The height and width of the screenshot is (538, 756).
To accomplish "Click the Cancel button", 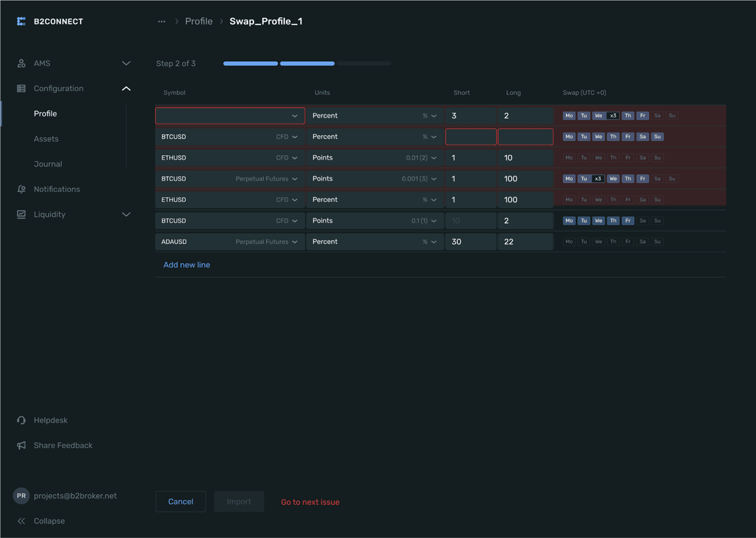I will click(x=181, y=502).
